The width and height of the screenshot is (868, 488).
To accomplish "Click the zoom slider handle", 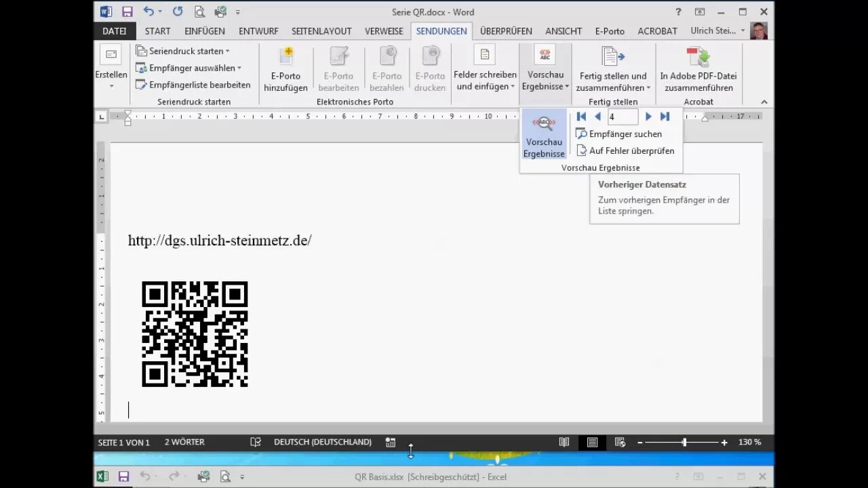I will [684, 442].
